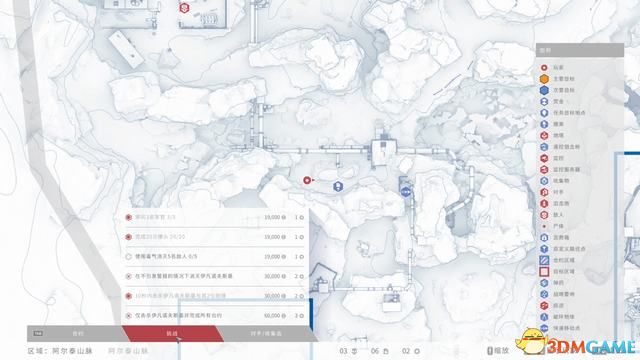This screenshot has height=360, width=640.
Task: Select the red 挑战 challenges tab
Action: 172,333
